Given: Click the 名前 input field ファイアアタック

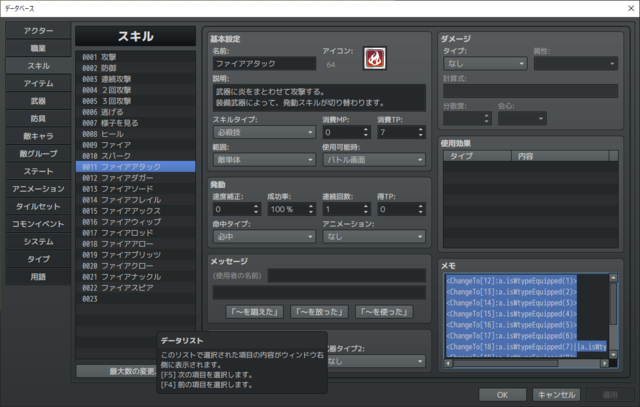Looking at the screenshot, I should tap(264, 64).
